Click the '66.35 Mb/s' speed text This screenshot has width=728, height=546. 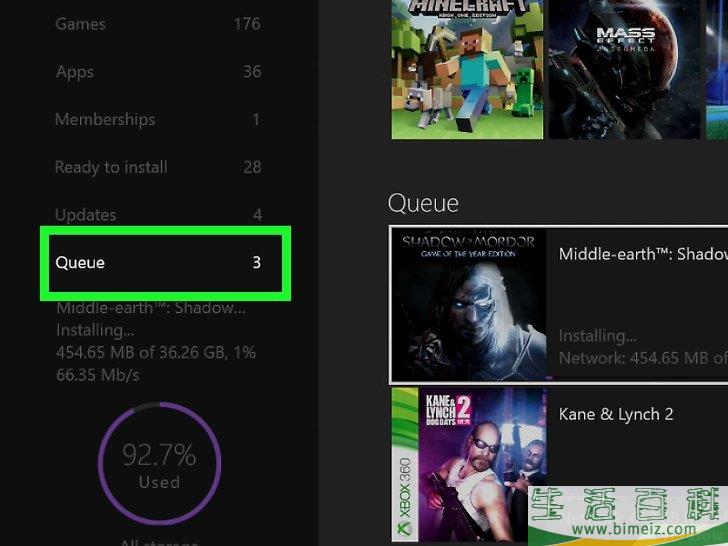click(x=98, y=375)
